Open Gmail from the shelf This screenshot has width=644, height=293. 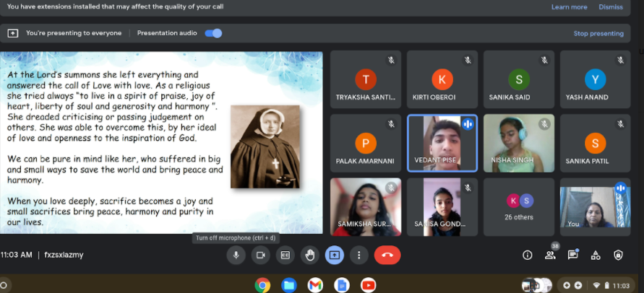315,285
